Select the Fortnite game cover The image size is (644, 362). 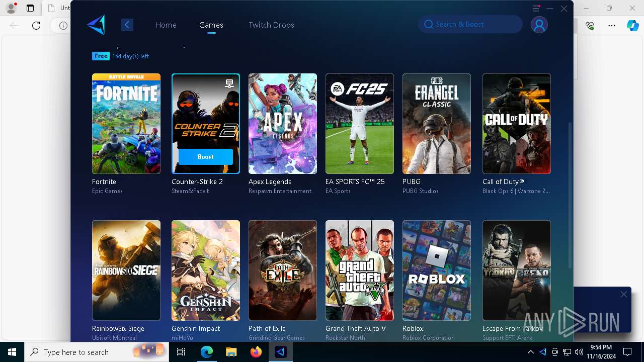126,124
